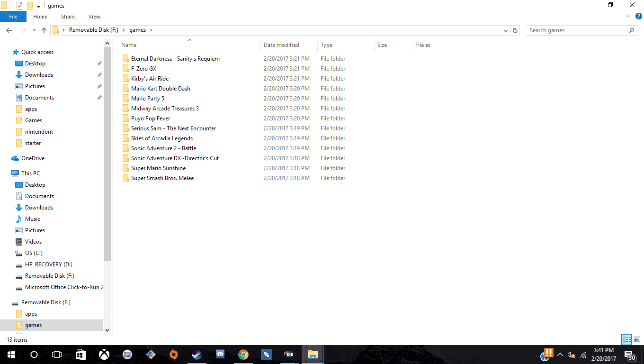Open the starter folder in Quick access
644x364 pixels.
33,143
